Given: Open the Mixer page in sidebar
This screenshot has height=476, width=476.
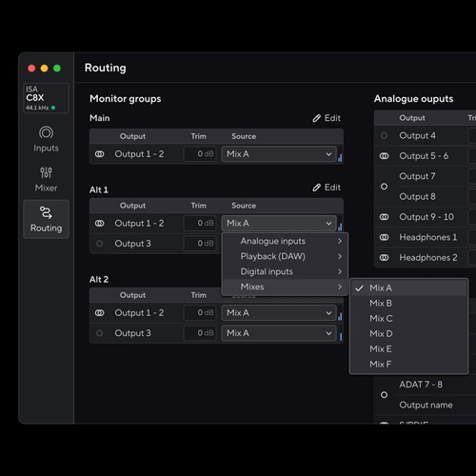Looking at the screenshot, I should tap(46, 179).
